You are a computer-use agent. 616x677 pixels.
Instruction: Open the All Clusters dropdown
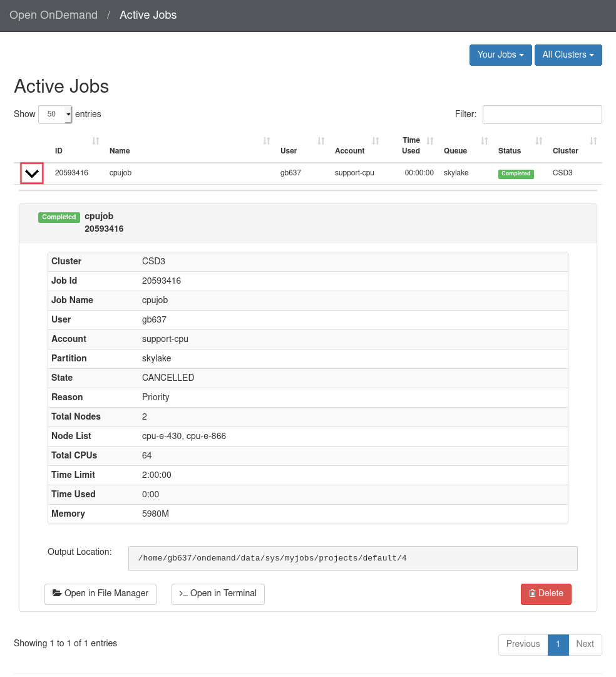pos(568,55)
